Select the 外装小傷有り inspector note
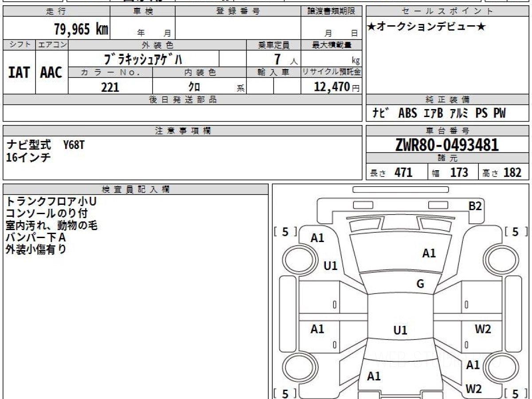Image resolution: width=532 pixels, height=399 pixels. pyautogui.click(x=36, y=250)
